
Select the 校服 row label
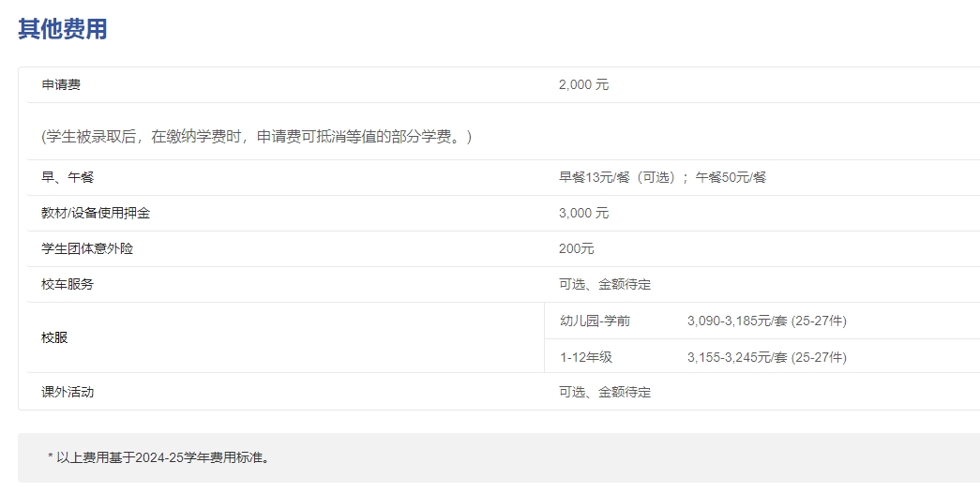[x=54, y=337]
